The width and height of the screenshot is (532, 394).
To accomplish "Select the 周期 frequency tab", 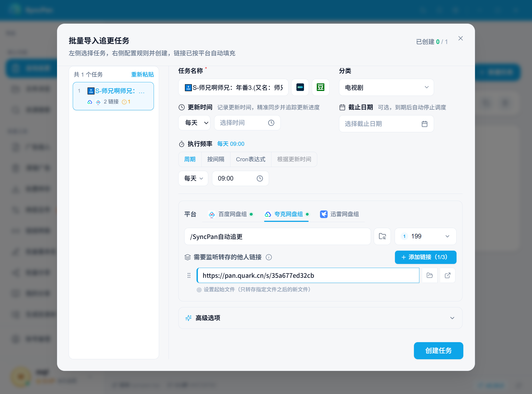I will (190, 159).
